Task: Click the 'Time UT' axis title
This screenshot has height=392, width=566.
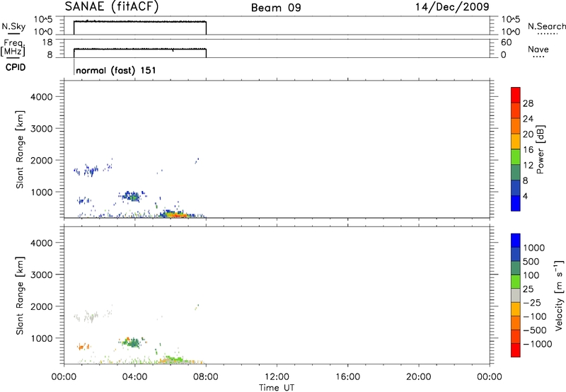Action: [x=277, y=388]
